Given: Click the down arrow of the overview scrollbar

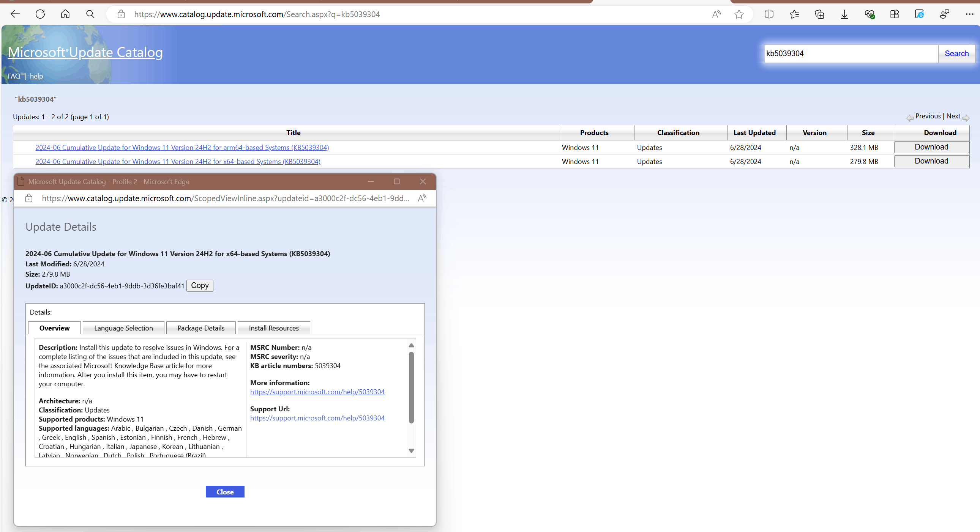Looking at the screenshot, I should (x=411, y=451).
